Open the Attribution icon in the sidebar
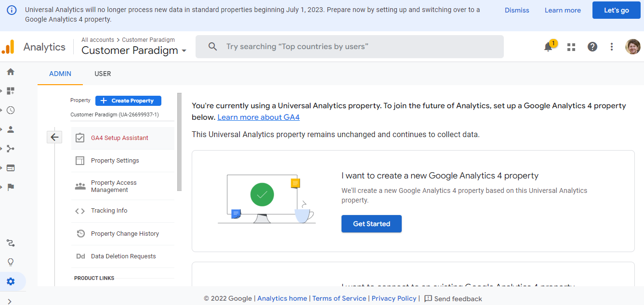Screen dimensions: 644x305 pyautogui.click(x=11, y=243)
